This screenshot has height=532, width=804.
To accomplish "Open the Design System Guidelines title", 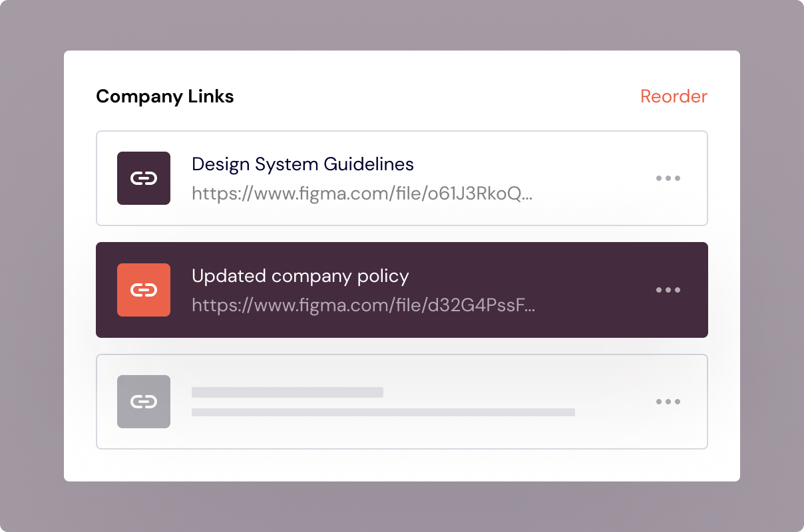I will (x=302, y=164).
